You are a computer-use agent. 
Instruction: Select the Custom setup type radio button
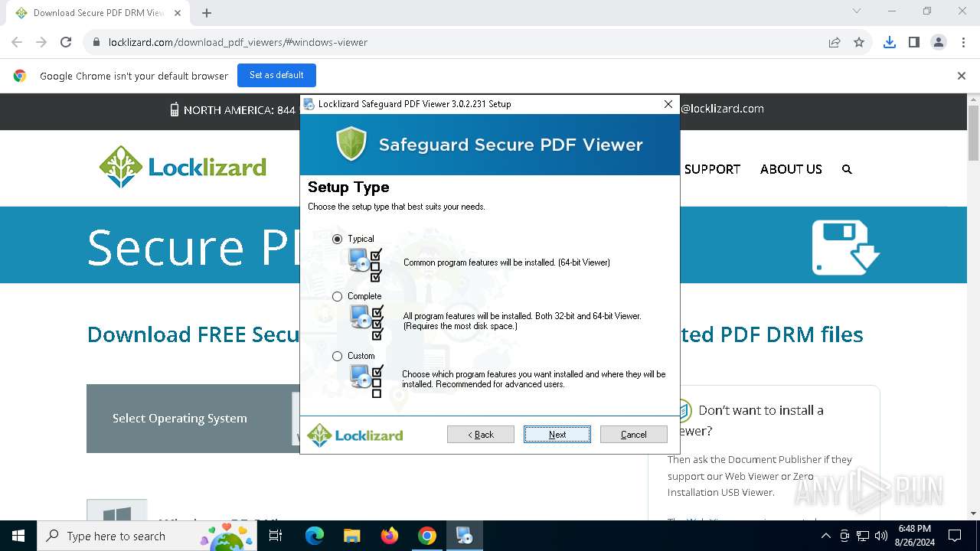pyautogui.click(x=338, y=356)
